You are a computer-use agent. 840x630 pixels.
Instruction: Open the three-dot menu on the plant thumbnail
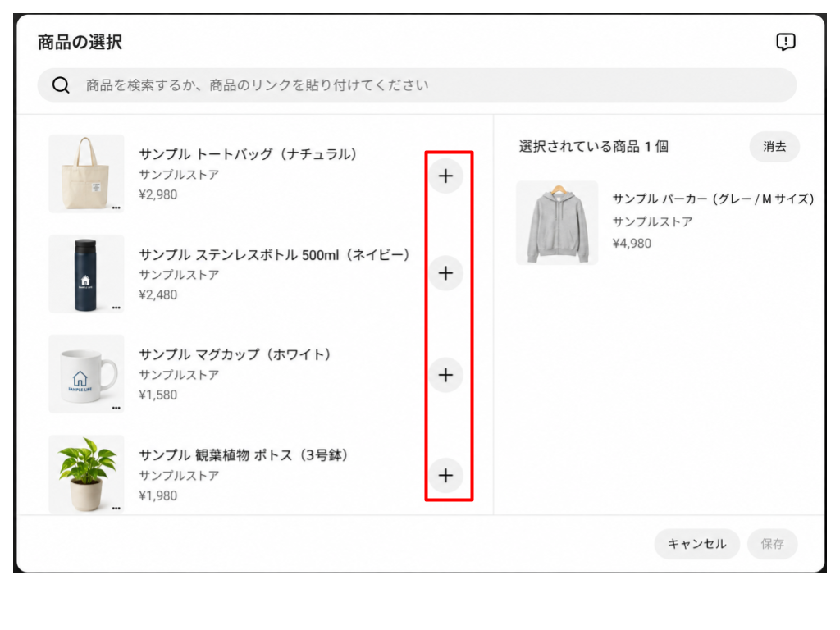[116, 508]
